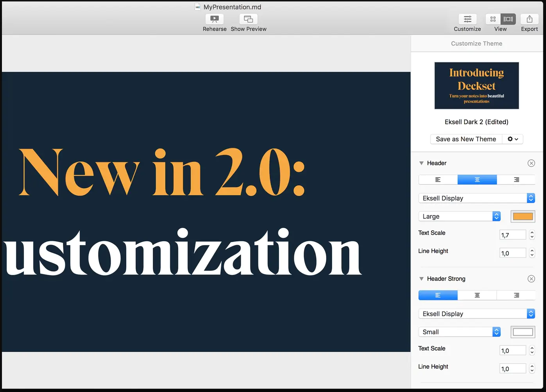
Task: Click the Export share icon
Action: tap(529, 19)
